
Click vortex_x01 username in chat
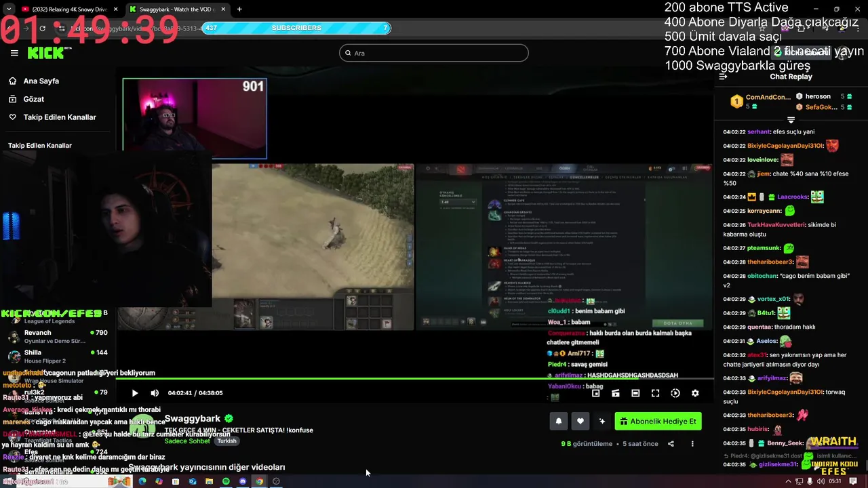[x=773, y=299]
